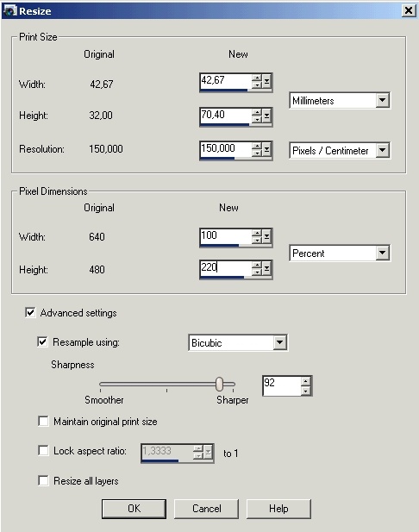419x532 pixels.
Task: Toggle the Resample using checkbox
Action: pos(42,341)
